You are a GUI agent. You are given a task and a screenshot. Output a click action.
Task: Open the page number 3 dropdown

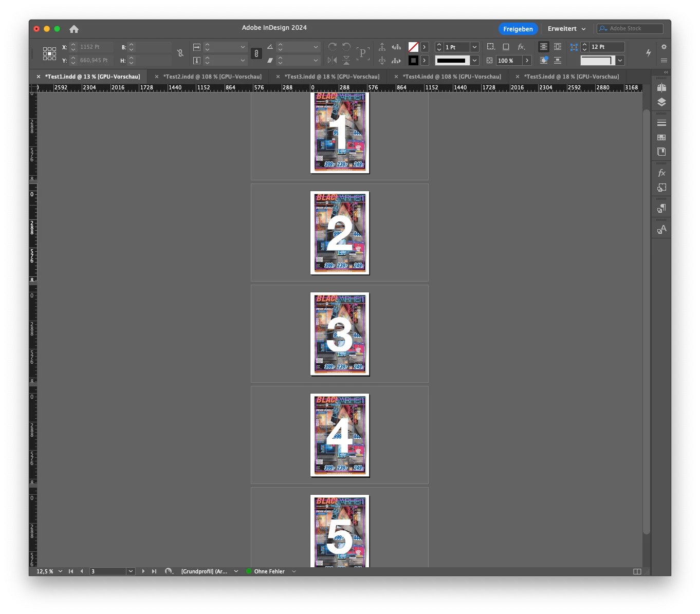coord(131,571)
